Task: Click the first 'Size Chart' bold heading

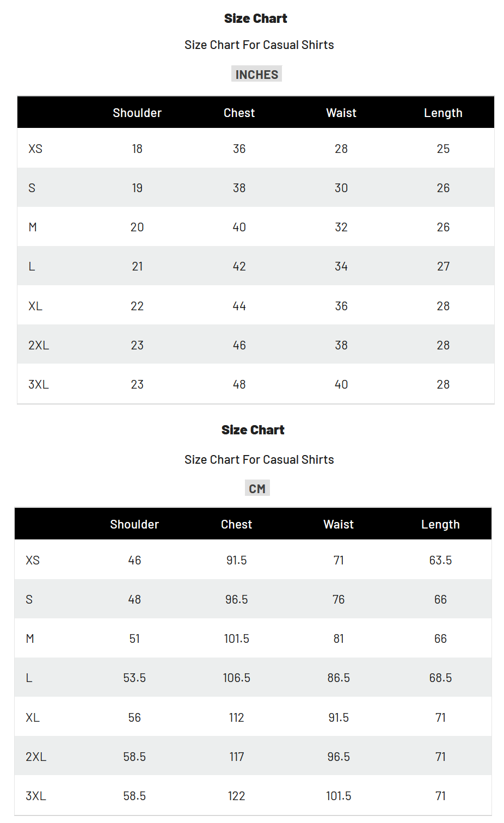Action: pos(255,19)
